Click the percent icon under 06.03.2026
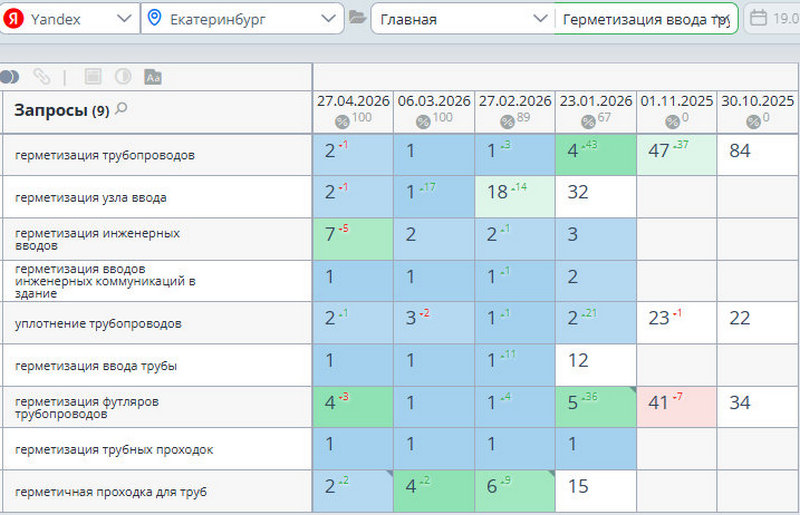Viewport: 800px width, 515px height. pyautogui.click(x=423, y=121)
